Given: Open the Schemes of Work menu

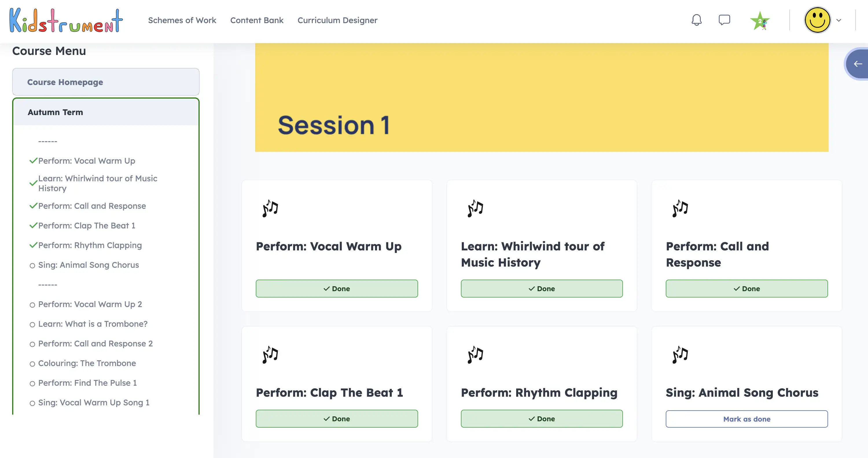Looking at the screenshot, I should coord(182,20).
